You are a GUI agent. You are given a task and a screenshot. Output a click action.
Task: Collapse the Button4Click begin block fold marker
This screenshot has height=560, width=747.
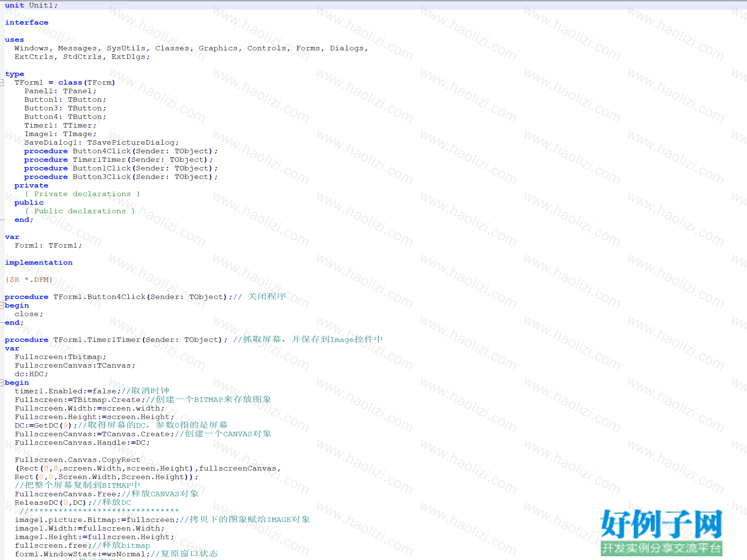tap(1, 306)
